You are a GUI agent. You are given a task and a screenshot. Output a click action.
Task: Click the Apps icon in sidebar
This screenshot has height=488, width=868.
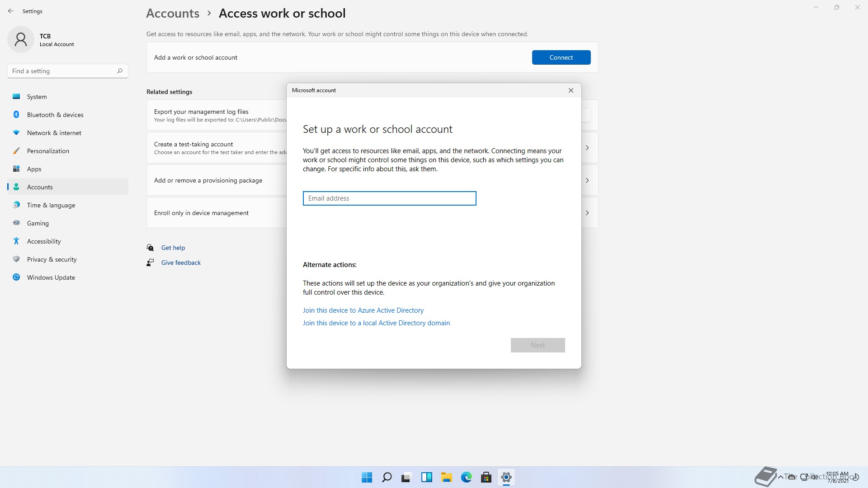pyautogui.click(x=16, y=169)
